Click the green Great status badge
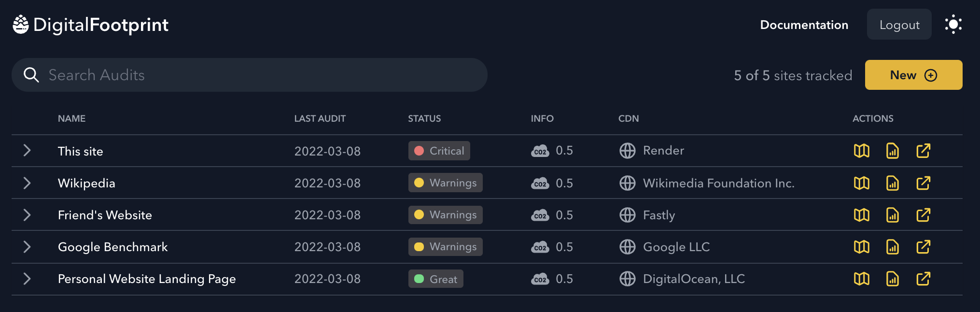This screenshot has height=312, width=980. 435,279
